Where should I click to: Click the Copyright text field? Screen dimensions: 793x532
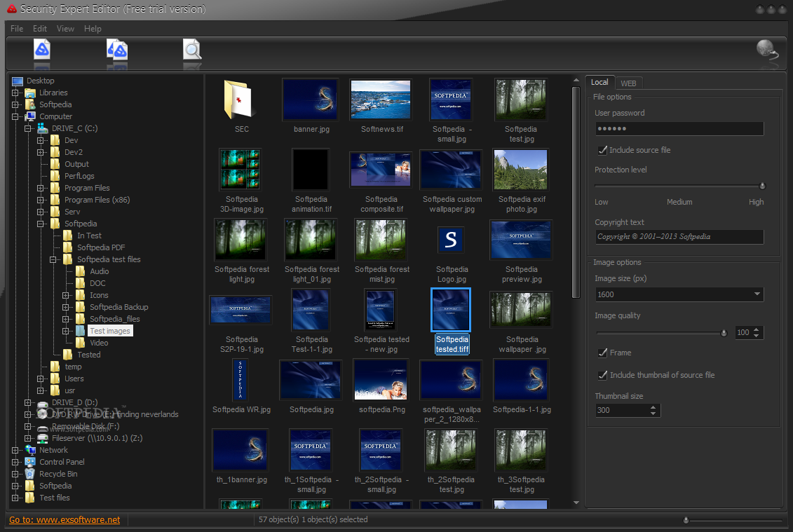click(x=679, y=237)
